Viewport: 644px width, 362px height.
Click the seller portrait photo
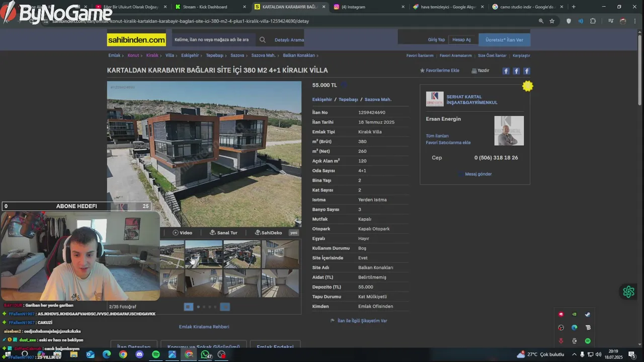[x=509, y=131]
